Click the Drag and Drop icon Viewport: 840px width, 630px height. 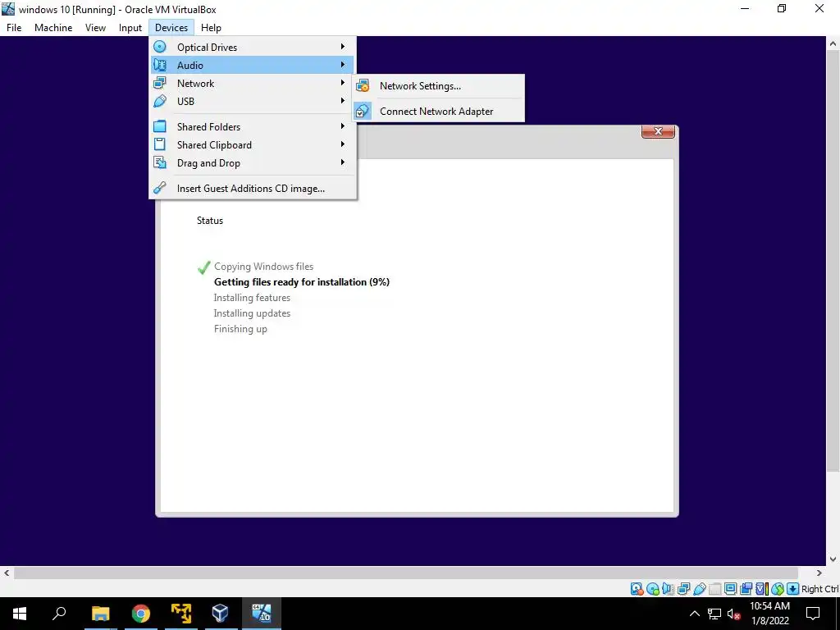[x=160, y=163]
